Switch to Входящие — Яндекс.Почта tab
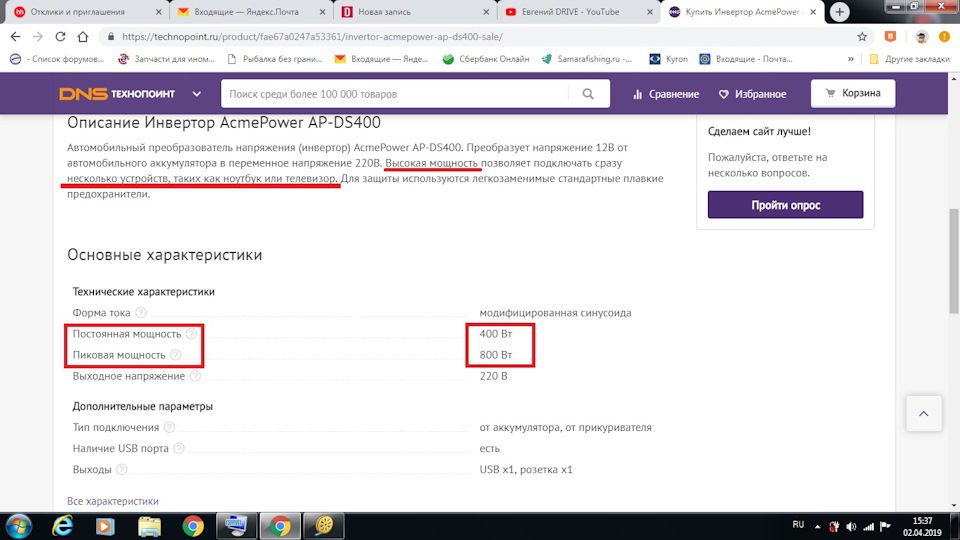This screenshot has height=540, width=960. pyautogui.click(x=252, y=12)
